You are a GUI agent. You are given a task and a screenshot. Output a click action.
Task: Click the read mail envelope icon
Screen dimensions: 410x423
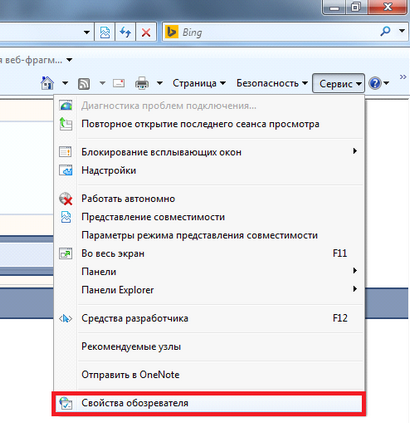click(x=119, y=83)
